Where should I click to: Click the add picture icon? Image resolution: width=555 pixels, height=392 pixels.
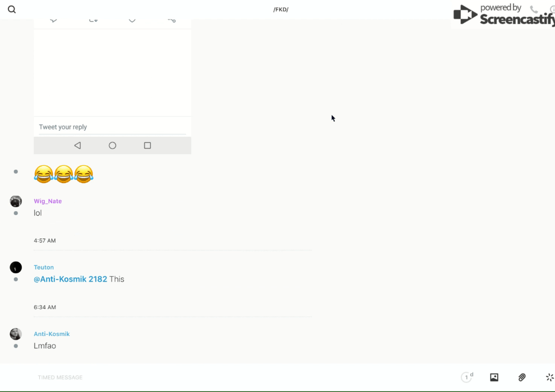(494, 377)
